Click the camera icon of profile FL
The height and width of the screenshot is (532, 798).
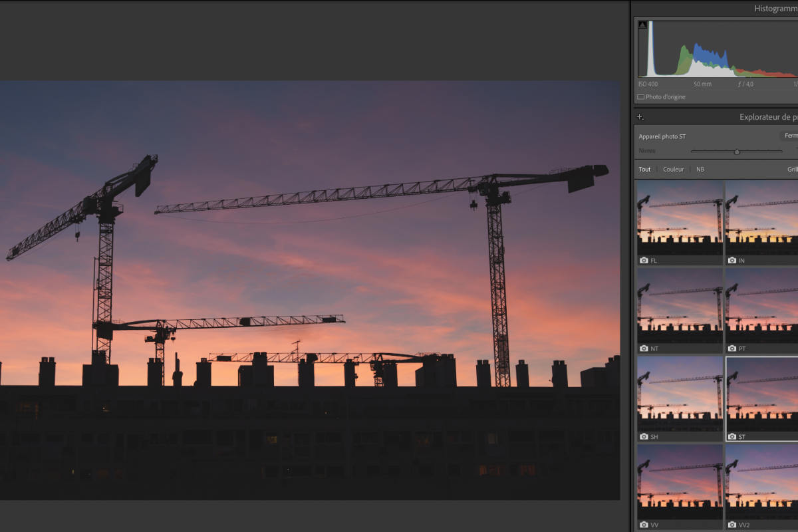[x=644, y=261]
